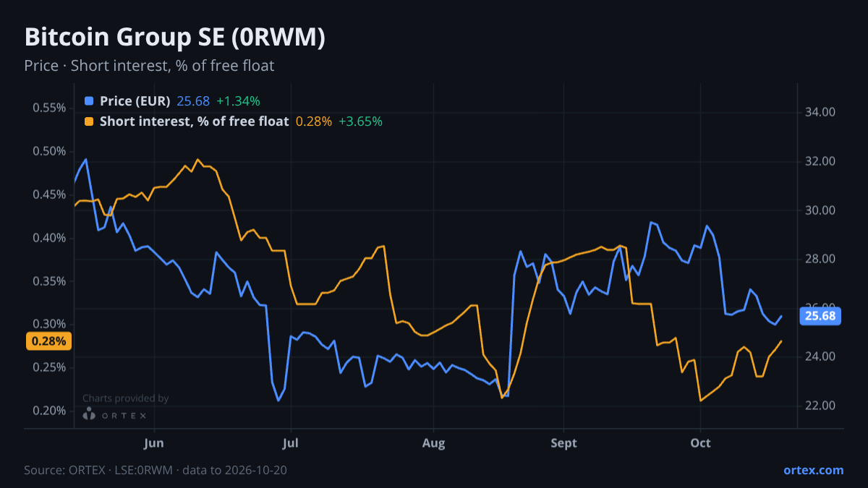Select the Short interest, % of free float legend label

194,121
